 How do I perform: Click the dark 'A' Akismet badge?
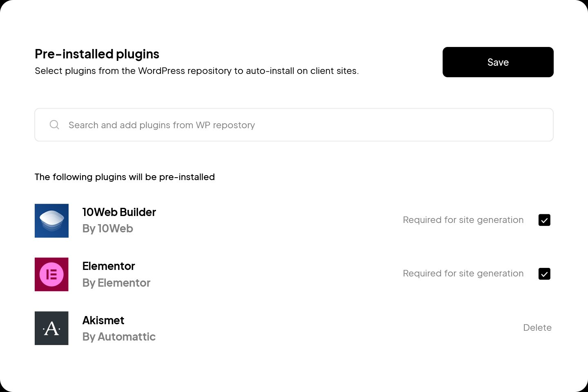[x=51, y=328]
